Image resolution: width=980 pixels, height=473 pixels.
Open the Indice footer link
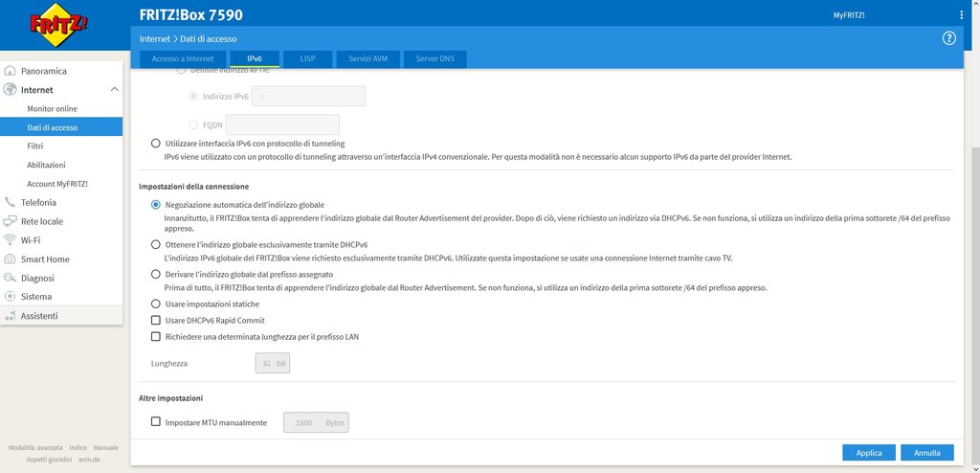(x=78, y=448)
